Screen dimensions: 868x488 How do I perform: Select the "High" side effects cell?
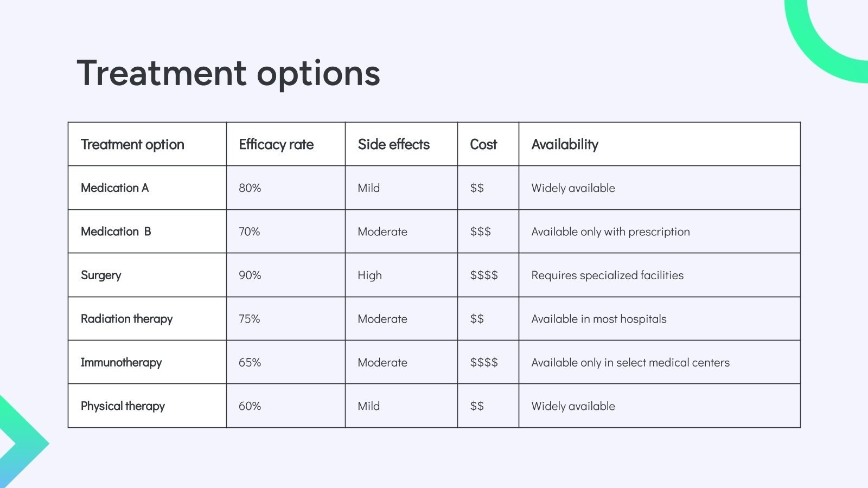[x=369, y=275]
